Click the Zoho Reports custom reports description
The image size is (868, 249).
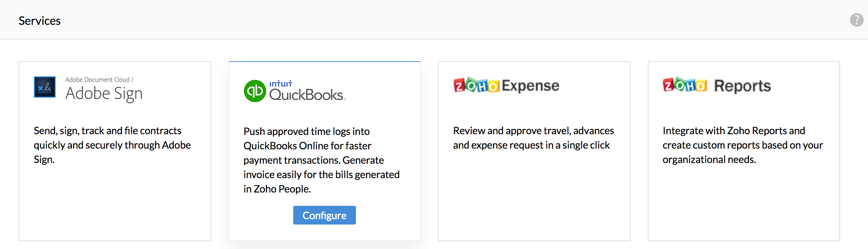click(742, 145)
